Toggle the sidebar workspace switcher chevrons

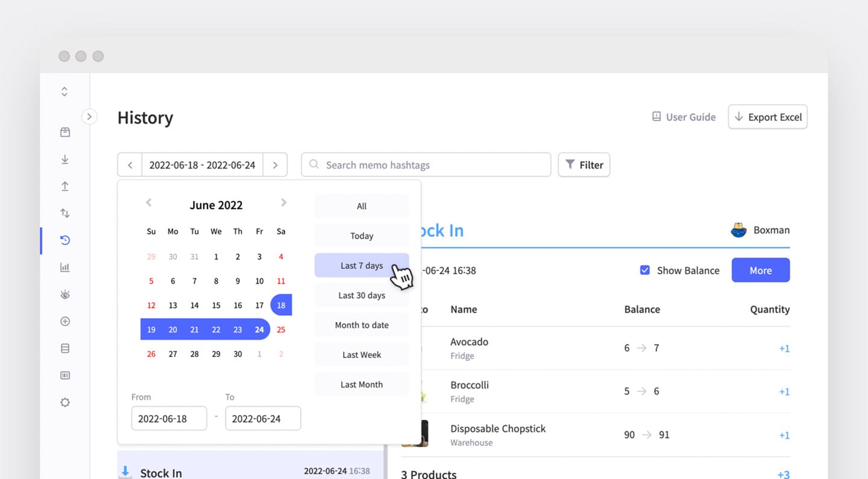point(64,91)
